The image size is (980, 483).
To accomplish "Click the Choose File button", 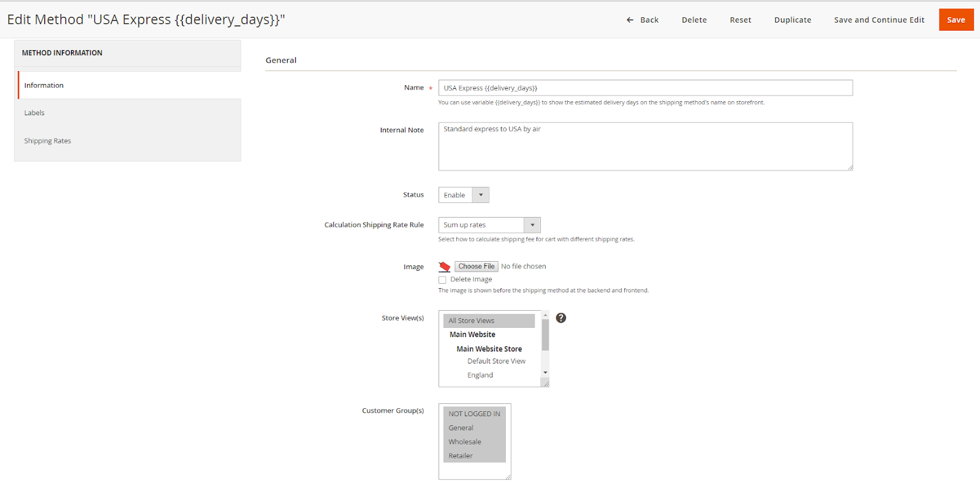I will pyautogui.click(x=476, y=267).
